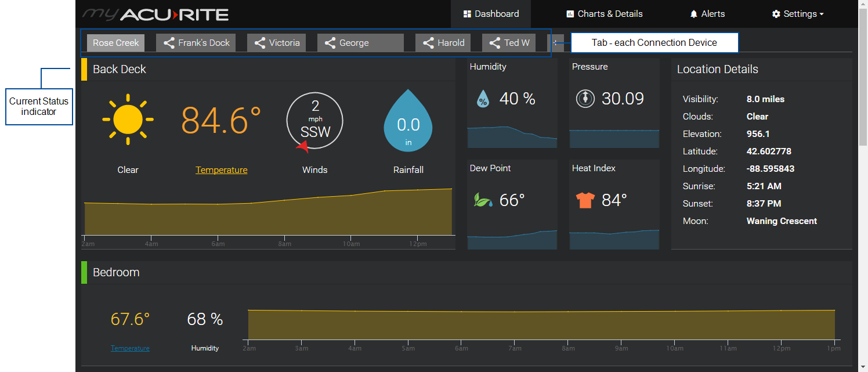The image size is (868, 372).
Task: Open the Victoria connection tab
Action: (x=276, y=43)
